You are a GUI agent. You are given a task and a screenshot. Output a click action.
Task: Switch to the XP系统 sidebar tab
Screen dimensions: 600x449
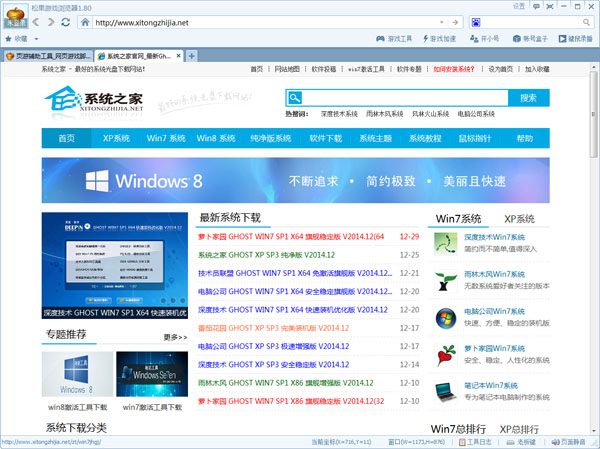[x=519, y=219]
